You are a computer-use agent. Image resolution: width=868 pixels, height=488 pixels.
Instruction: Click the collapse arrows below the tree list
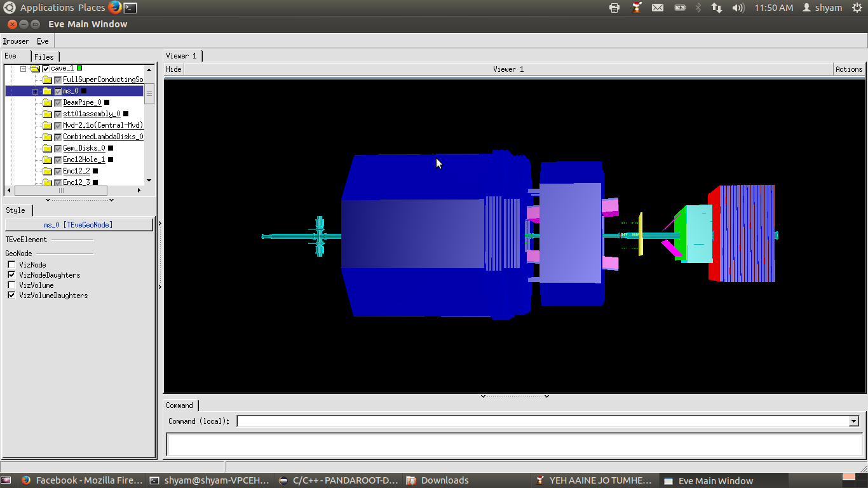[80, 200]
